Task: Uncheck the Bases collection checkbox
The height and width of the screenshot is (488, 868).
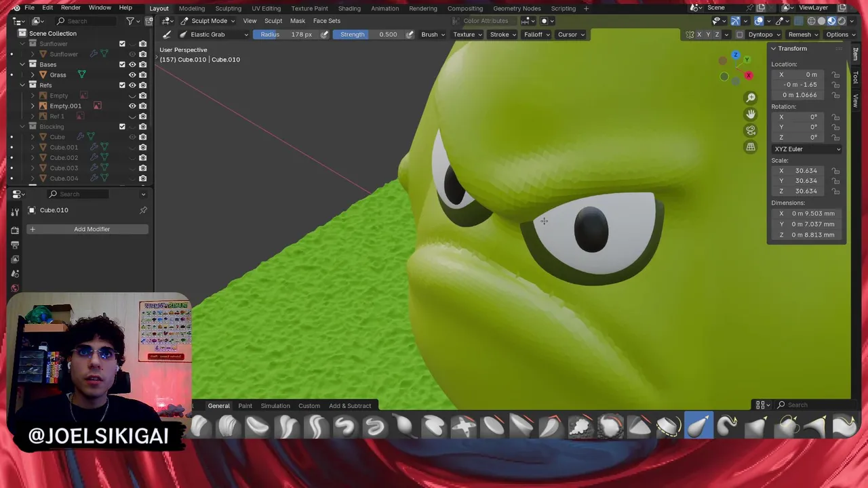Action: [122, 64]
